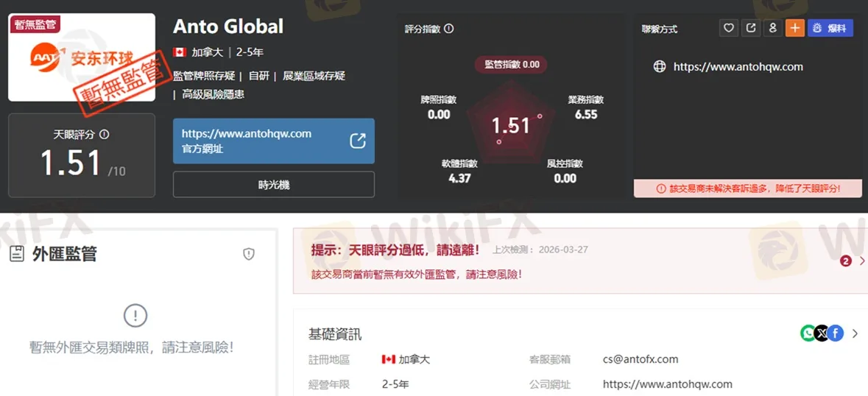Click the heart favorite icon
Screen dimensions: 868x396
[x=729, y=28]
